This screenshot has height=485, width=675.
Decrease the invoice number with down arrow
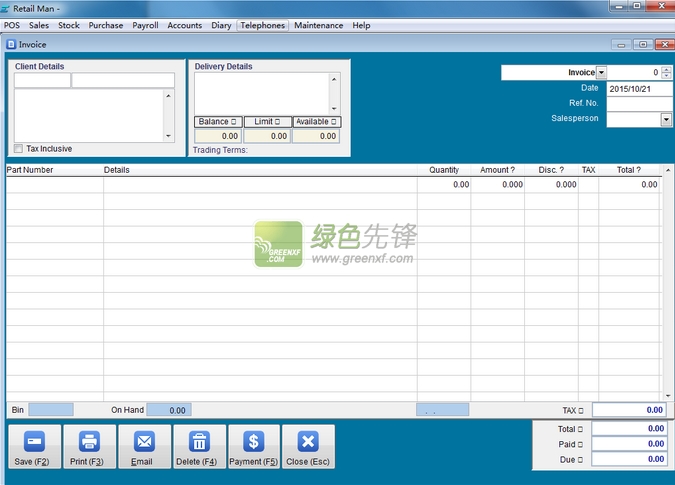coord(666,75)
